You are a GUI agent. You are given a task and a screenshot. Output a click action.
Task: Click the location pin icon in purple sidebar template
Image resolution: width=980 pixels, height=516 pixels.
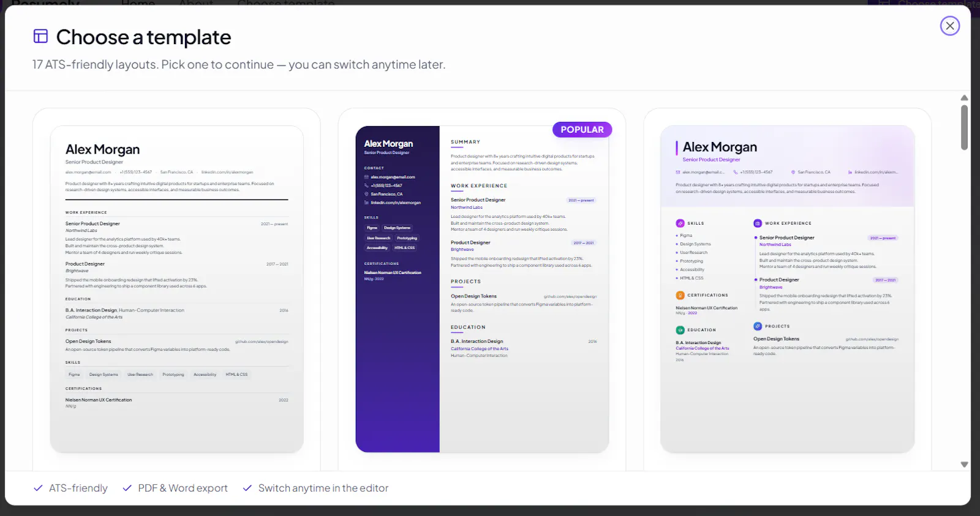366,194
